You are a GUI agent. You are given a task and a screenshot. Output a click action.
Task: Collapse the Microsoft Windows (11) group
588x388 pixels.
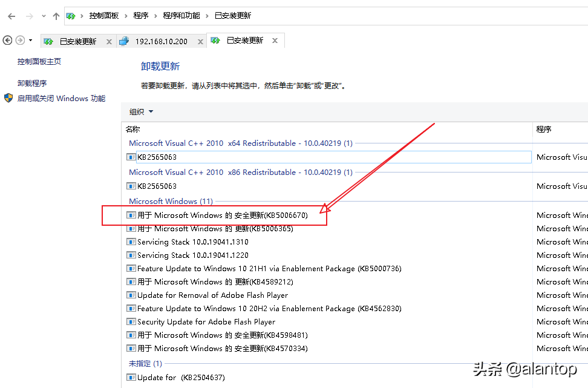[171, 202]
